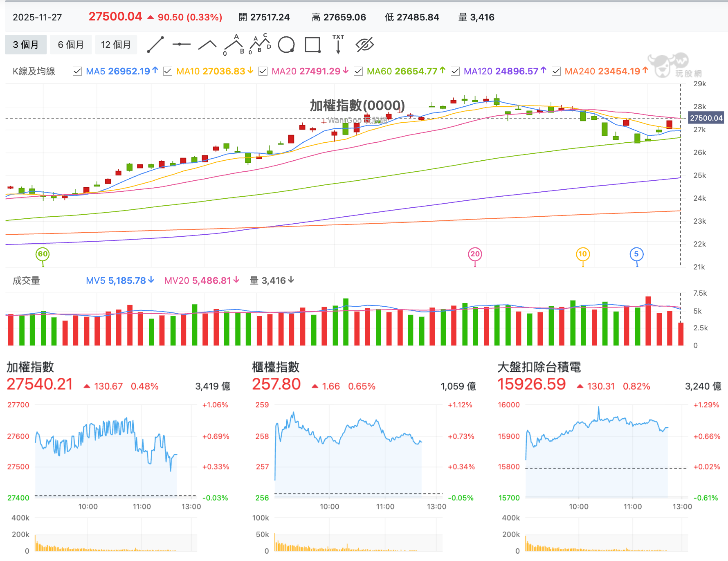The image size is (728, 561).
Task: Select the trend line drawing tool
Action: (x=155, y=45)
